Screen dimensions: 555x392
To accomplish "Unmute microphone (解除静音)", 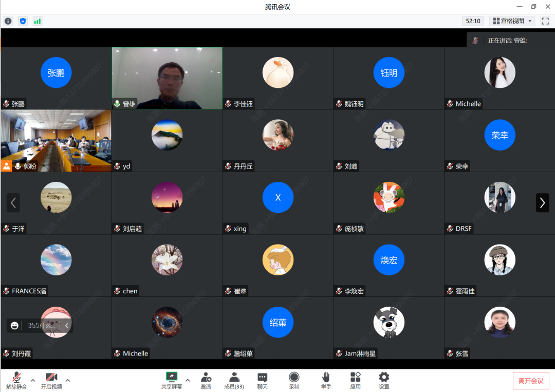I will [16, 380].
